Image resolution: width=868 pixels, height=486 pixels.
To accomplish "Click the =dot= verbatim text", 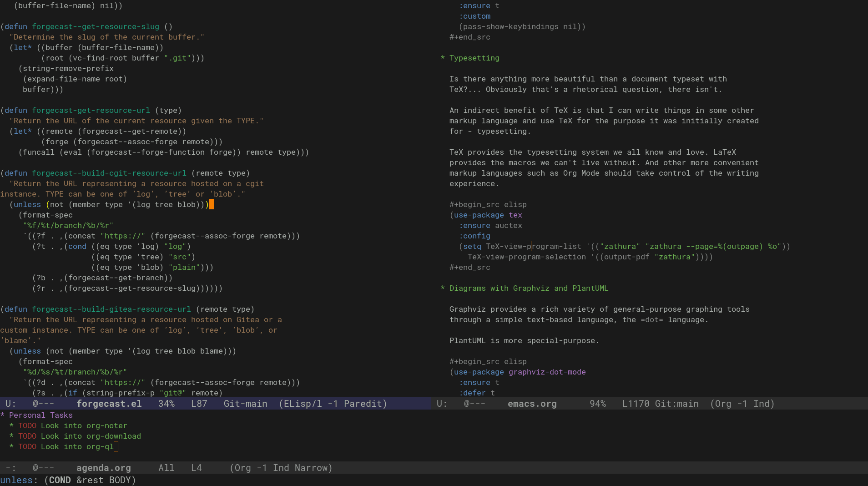I will [652, 319].
